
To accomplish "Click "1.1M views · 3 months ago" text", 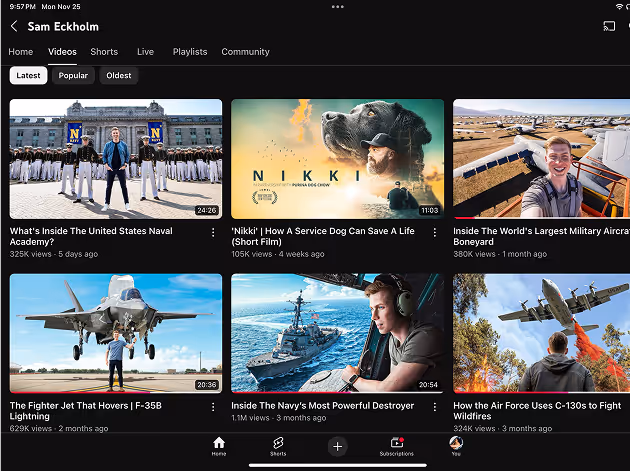I will pyautogui.click(x=278, y=418).
